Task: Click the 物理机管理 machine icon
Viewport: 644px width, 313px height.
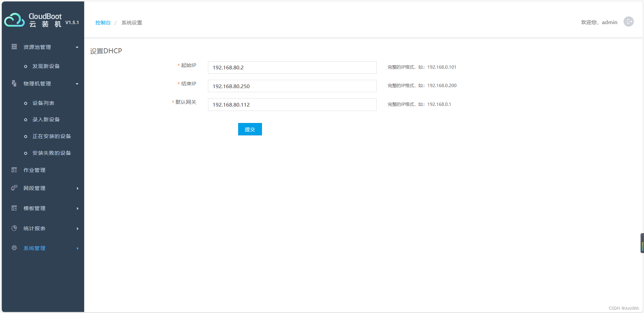Action: (x=14, y=84)
